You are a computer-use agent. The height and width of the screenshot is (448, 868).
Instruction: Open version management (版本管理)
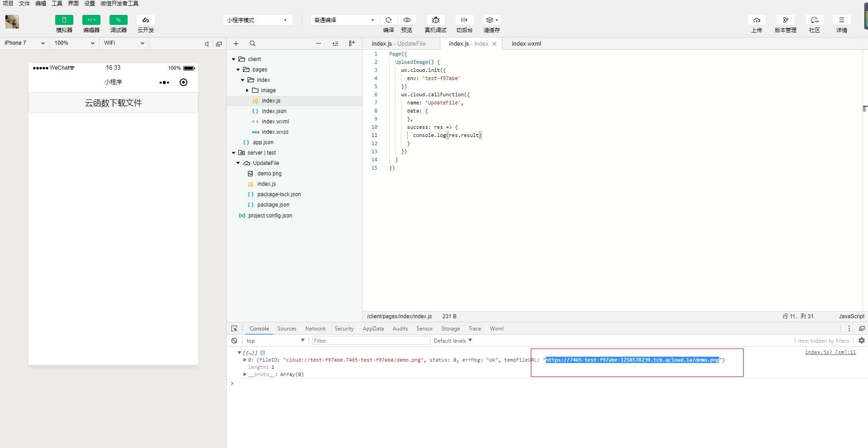(785, 20)
